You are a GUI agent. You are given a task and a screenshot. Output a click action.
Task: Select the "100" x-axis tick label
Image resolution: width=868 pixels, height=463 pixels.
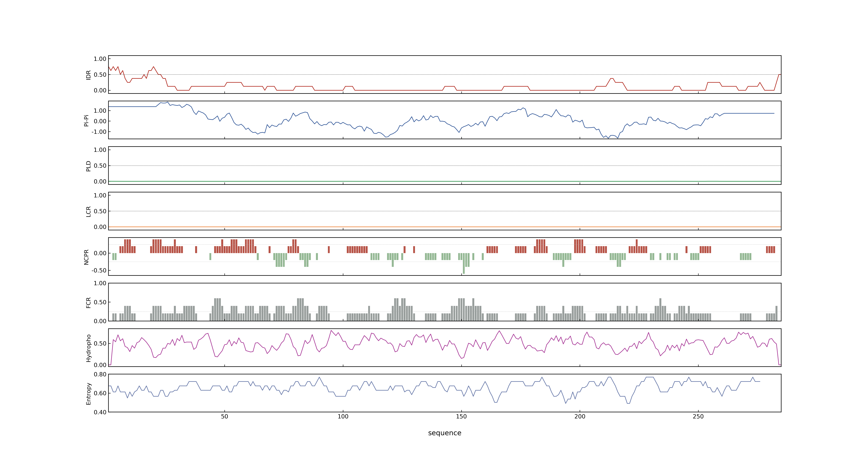coord(343,416)
